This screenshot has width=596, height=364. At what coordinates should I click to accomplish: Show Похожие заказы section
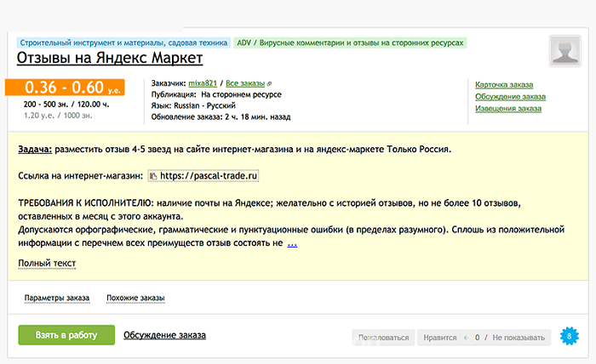135,298
